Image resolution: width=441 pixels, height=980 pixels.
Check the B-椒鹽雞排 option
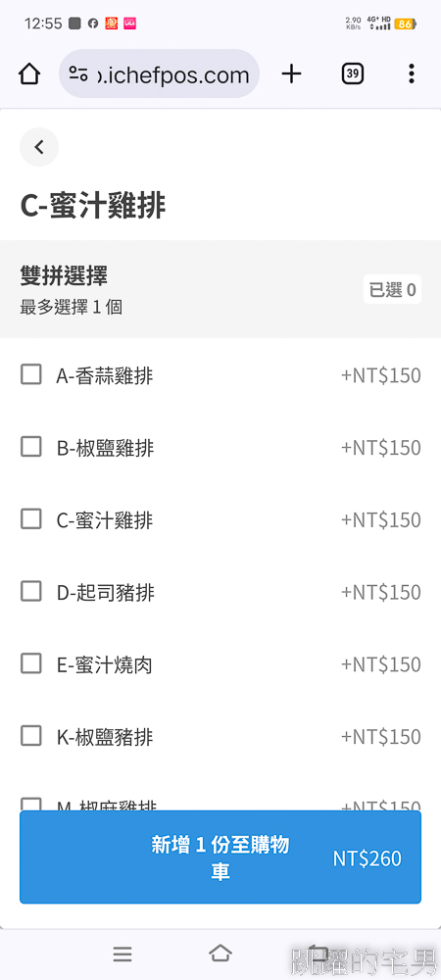[x=31, y=447]
